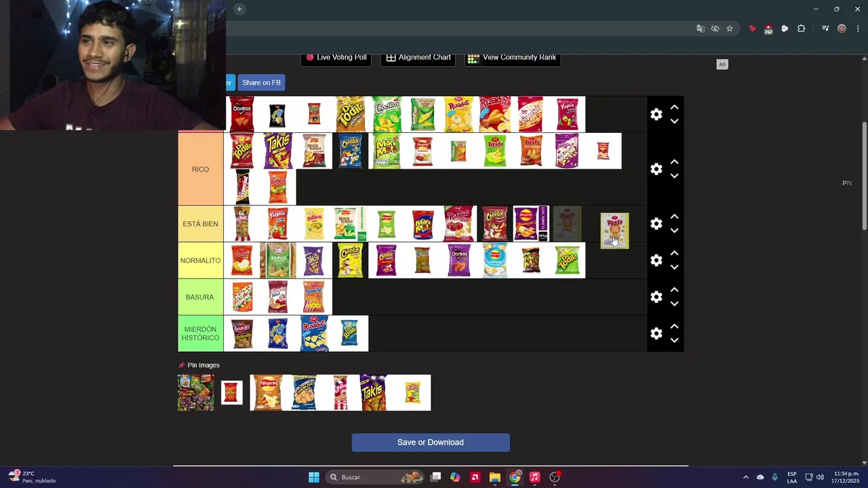Open a new browser tab with plus

pos(239,9)
